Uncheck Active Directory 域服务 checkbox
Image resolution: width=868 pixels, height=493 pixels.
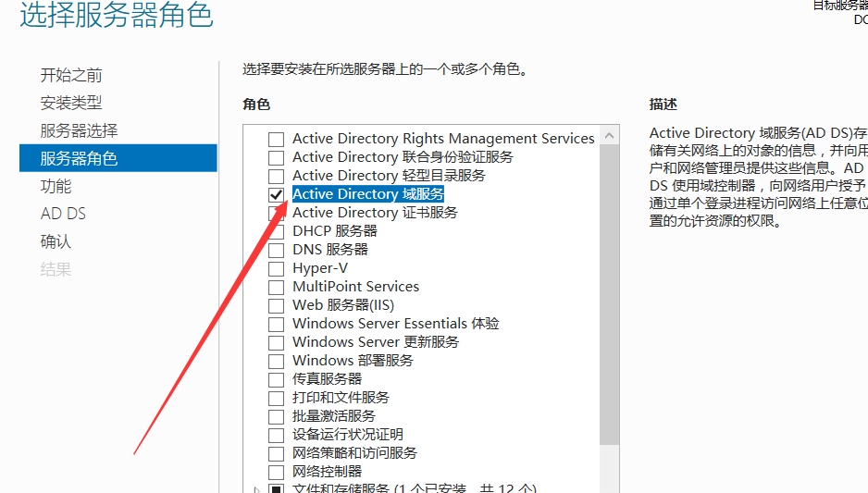276,194
